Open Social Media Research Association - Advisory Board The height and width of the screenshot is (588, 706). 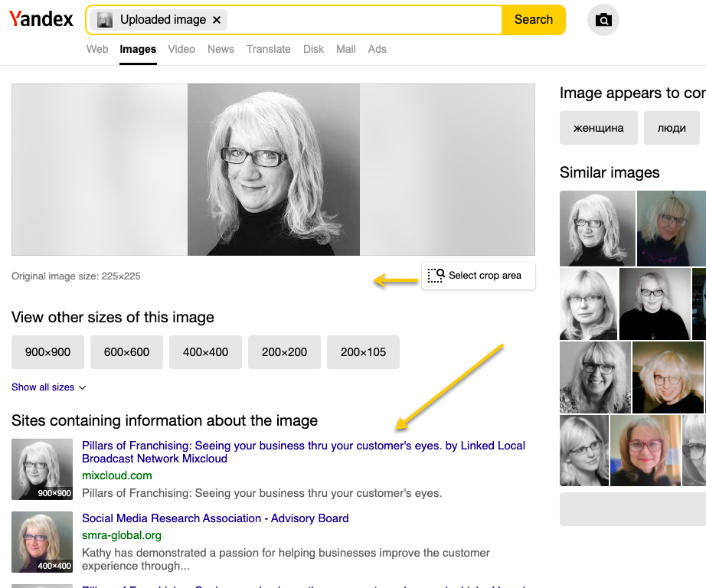click(215, 518)
